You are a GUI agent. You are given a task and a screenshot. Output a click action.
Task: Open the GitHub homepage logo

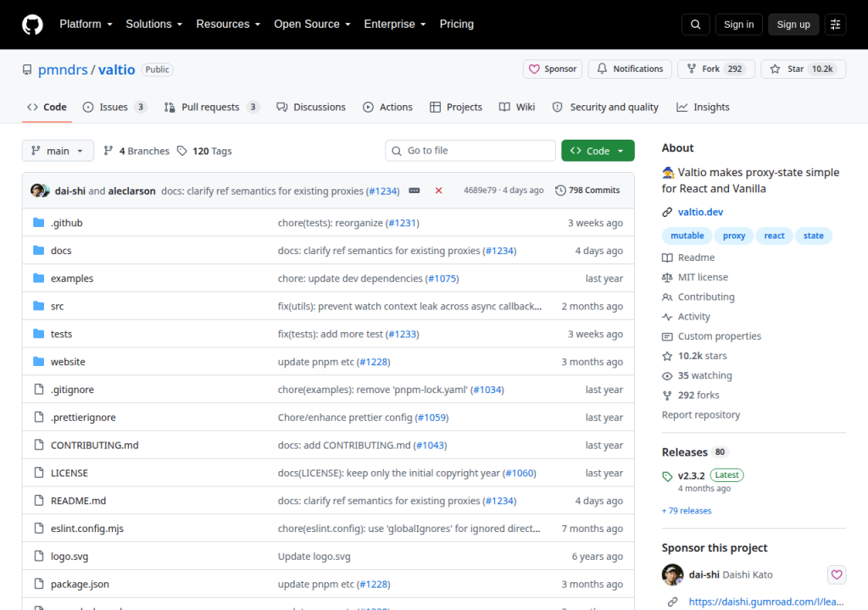point(32,25)
